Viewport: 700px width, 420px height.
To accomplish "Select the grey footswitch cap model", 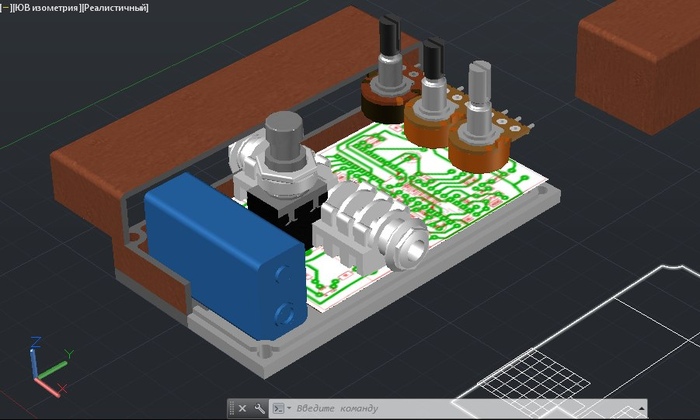I will (x=284, y=139).
